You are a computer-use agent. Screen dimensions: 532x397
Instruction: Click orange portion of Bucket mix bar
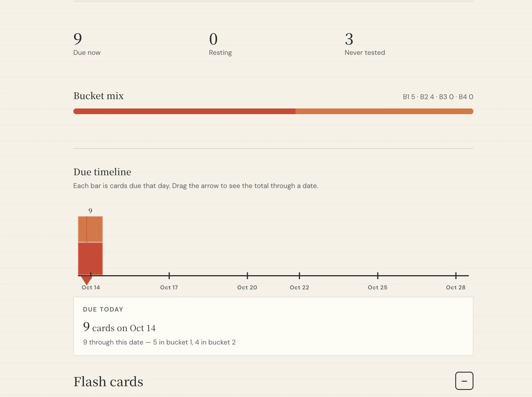385,111
